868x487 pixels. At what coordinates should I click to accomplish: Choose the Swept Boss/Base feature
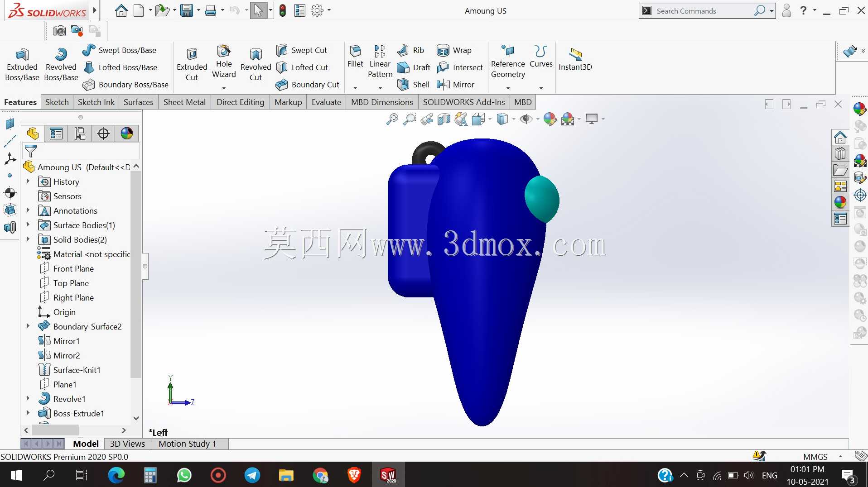(x=120, y=50)
